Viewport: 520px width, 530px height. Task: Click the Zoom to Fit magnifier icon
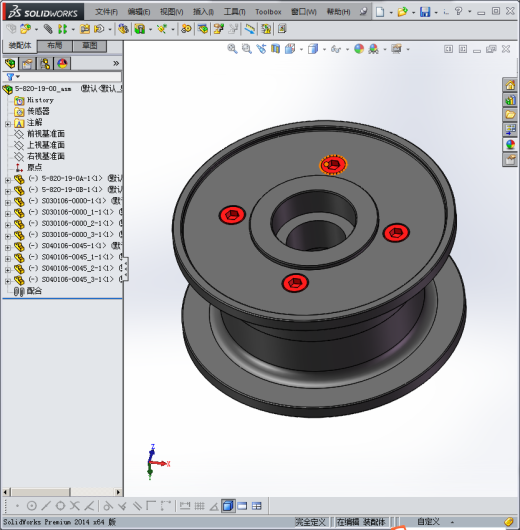(232, 49)
